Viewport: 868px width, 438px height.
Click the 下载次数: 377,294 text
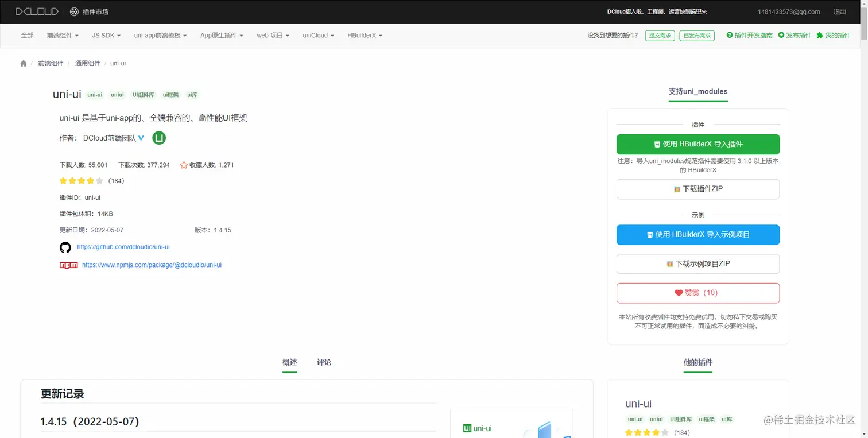tap(144, 165)
